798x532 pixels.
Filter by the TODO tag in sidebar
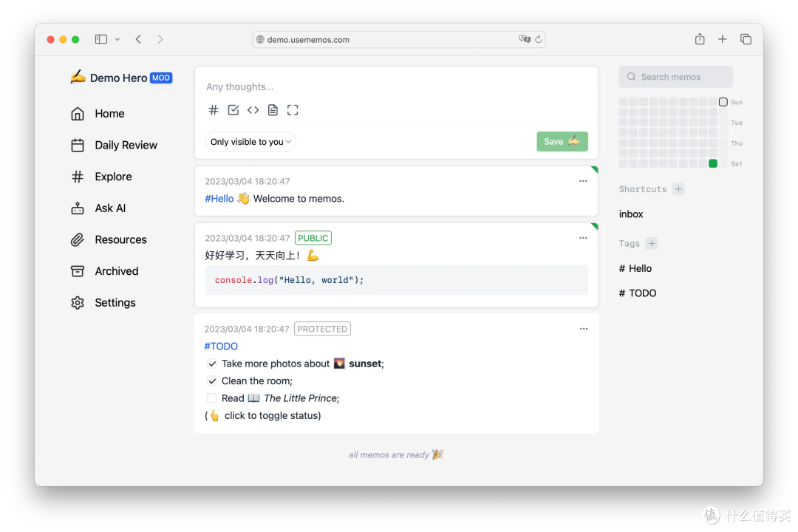638,293
